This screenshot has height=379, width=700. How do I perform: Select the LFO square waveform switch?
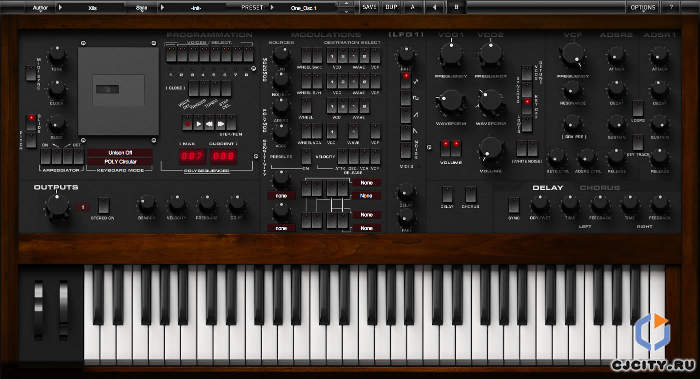pyautogui.click(x=405, y=98)
